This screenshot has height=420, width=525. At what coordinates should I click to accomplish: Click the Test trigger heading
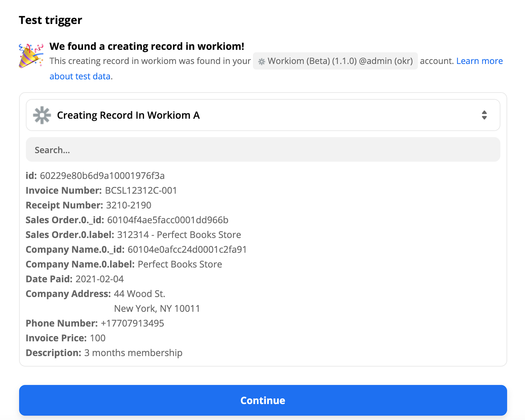tap(50, 20)
